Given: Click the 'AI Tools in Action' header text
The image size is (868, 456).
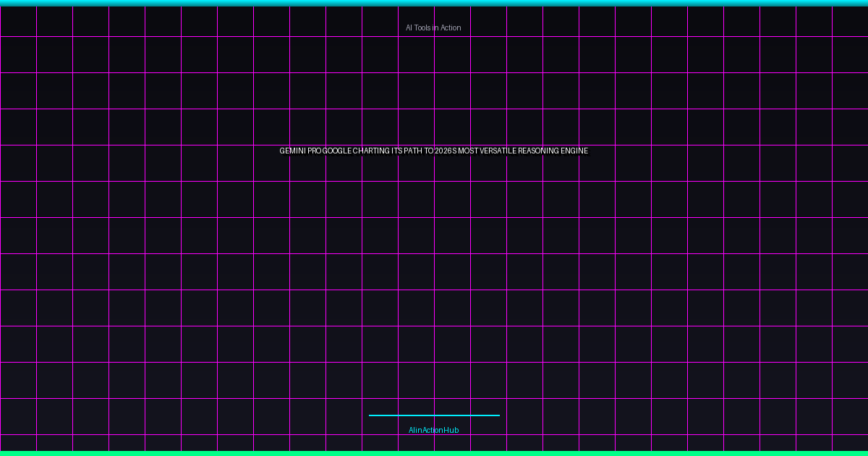Looking at the screenshot, I should tap(433, 28).
